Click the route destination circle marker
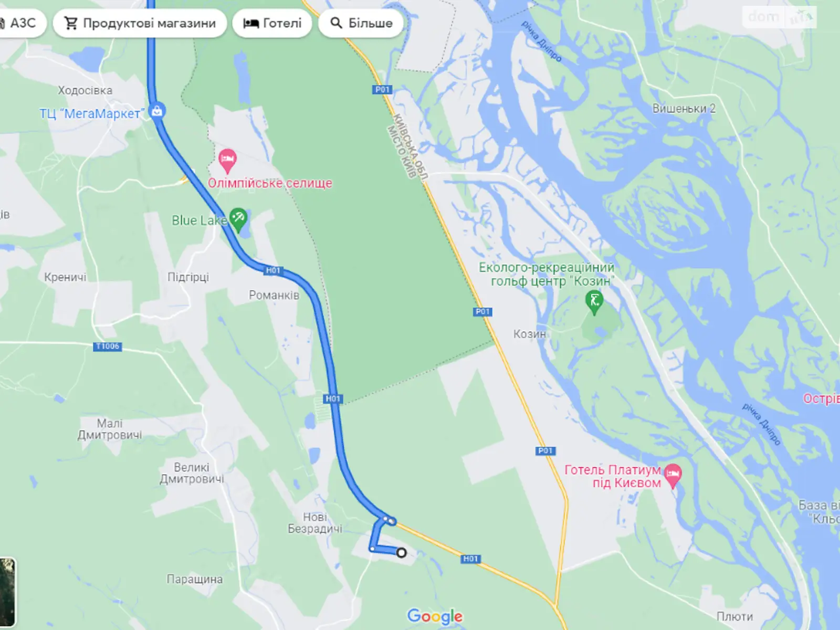Viewport: 840px width, 630px height. pyautogui.click(x=401, y=552)
